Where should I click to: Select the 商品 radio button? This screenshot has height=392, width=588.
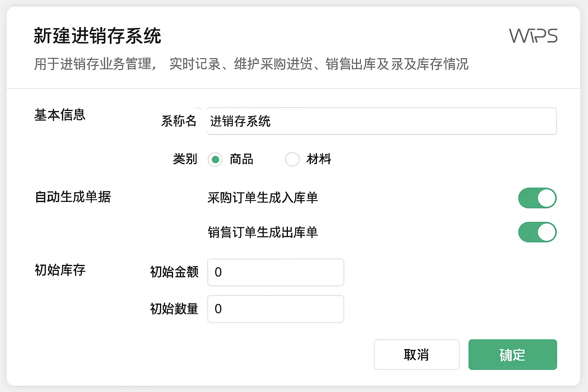click(215, 159)
